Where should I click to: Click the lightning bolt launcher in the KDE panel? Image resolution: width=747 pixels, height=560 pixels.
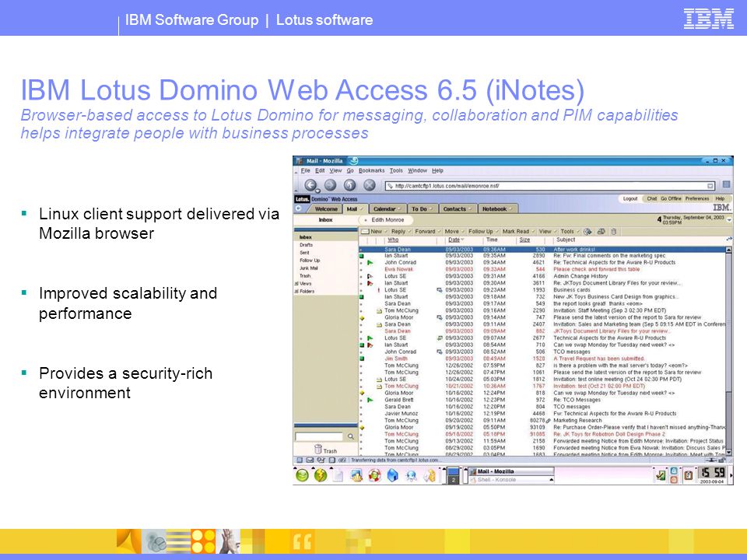pos(321,474)
